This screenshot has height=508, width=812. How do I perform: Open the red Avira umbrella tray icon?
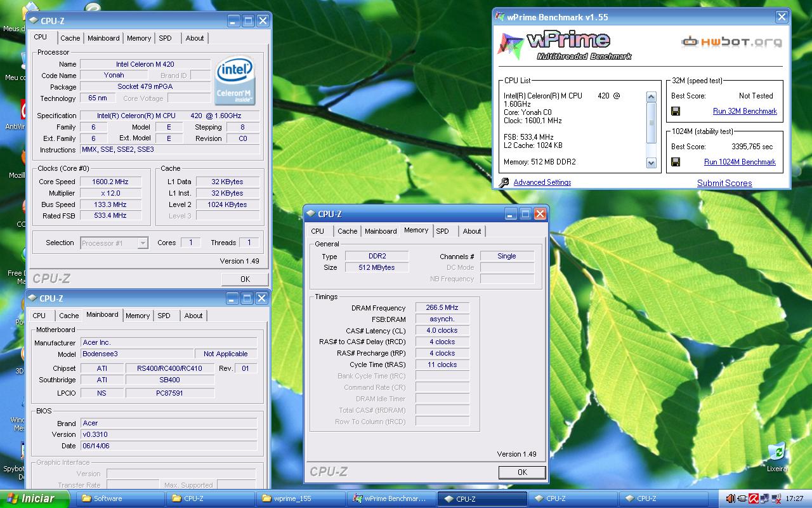pyautogui.click(x=754, y=498)
